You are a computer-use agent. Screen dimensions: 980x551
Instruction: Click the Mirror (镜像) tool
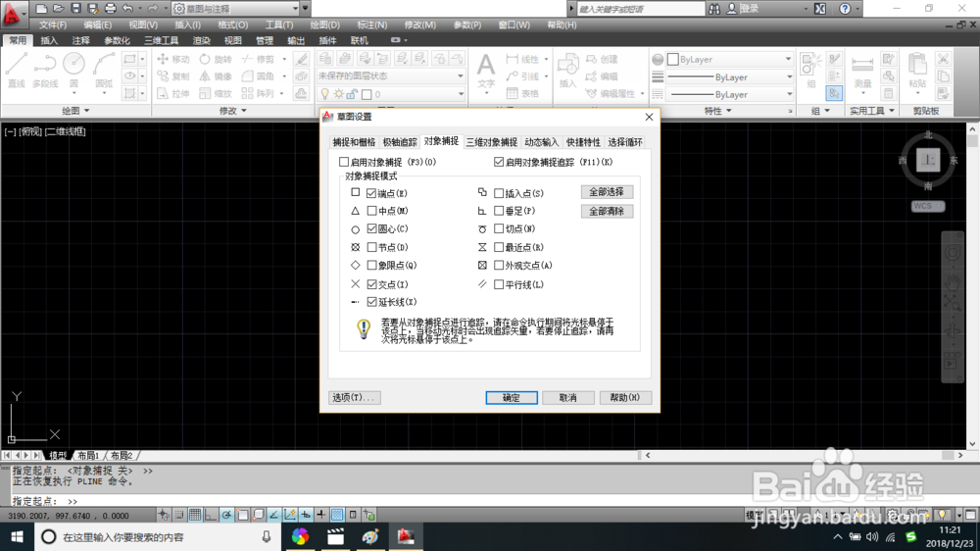[216, 76]
